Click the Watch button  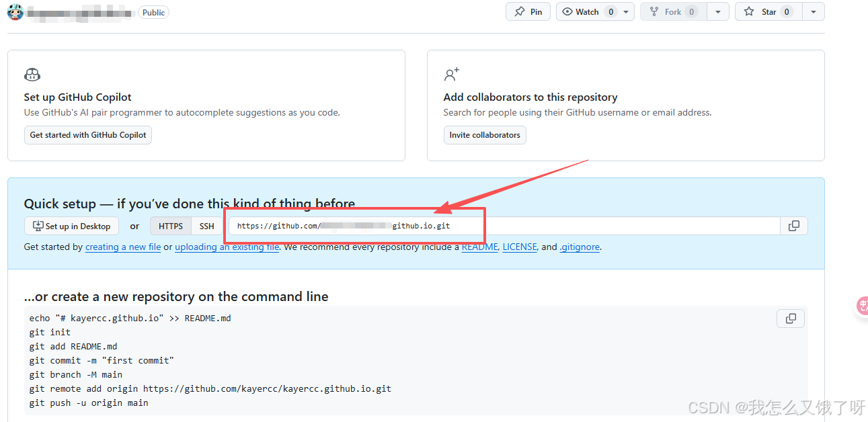[587, 11]
